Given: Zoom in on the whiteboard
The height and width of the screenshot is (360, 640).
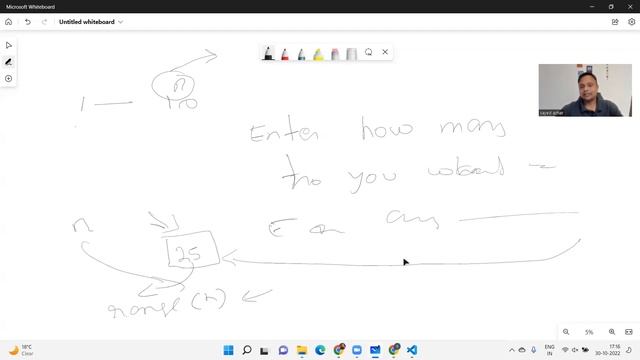Looking at the screenshot, I should [612, 332].
